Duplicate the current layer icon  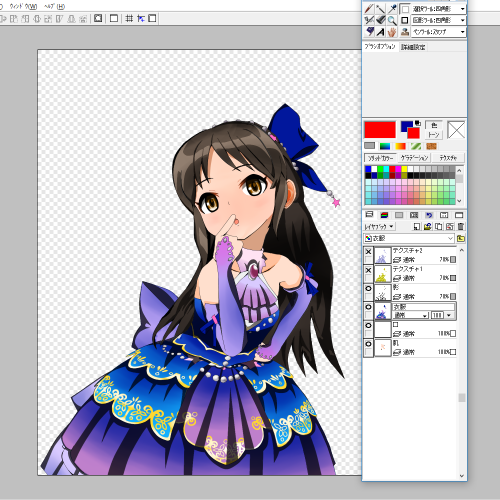pyautogui.click(x=439, y=227)
